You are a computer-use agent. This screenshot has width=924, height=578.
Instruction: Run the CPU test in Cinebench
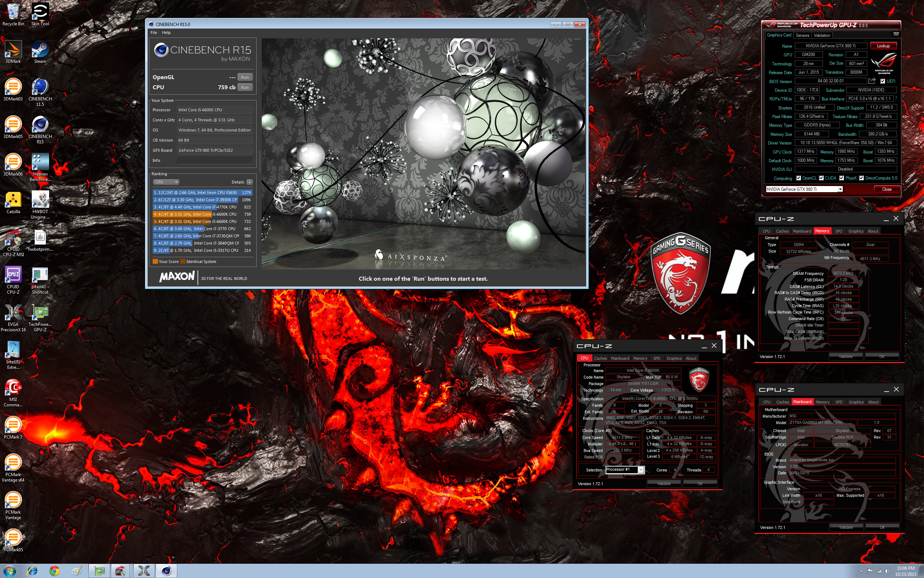(x=245, y=87)
